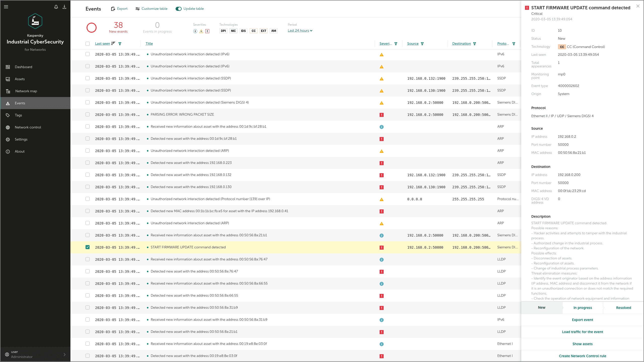Toggle the Informational severity filter icon

click(x=195, y=31)
